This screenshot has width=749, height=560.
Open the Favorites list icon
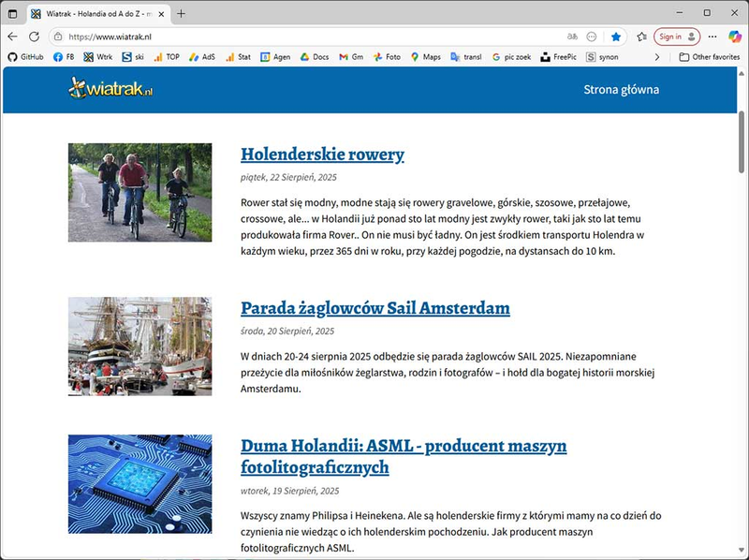coord(641,37)
